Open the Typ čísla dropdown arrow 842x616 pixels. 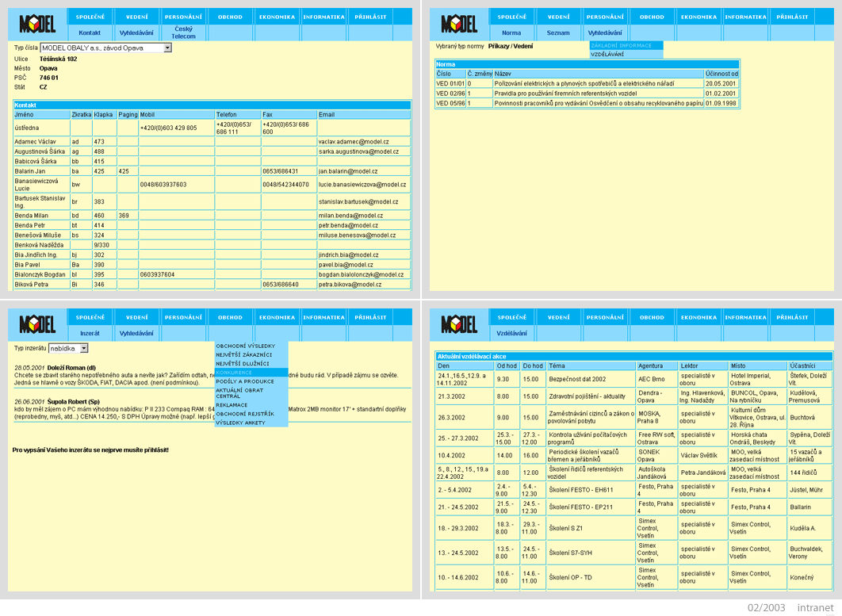[167, 48]
